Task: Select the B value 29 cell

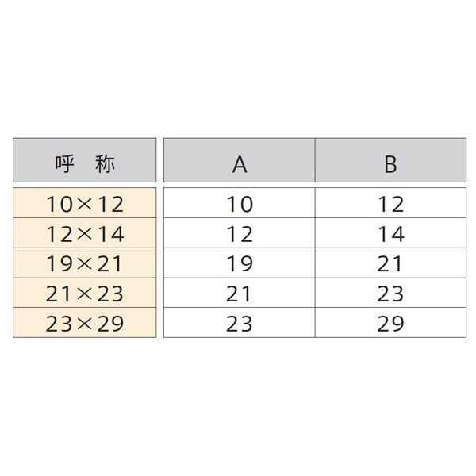Action: click(390, 322)
